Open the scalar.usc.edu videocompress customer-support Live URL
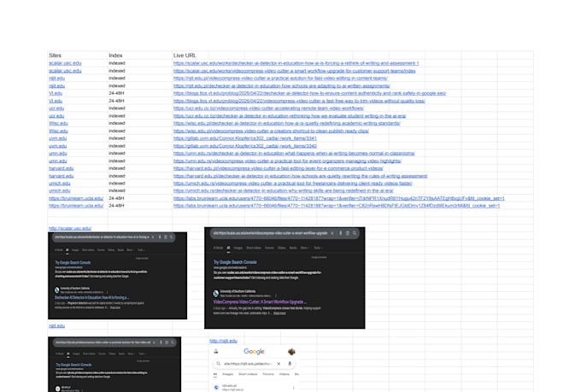Screen dimensions: 581x392 pos(294,71)
